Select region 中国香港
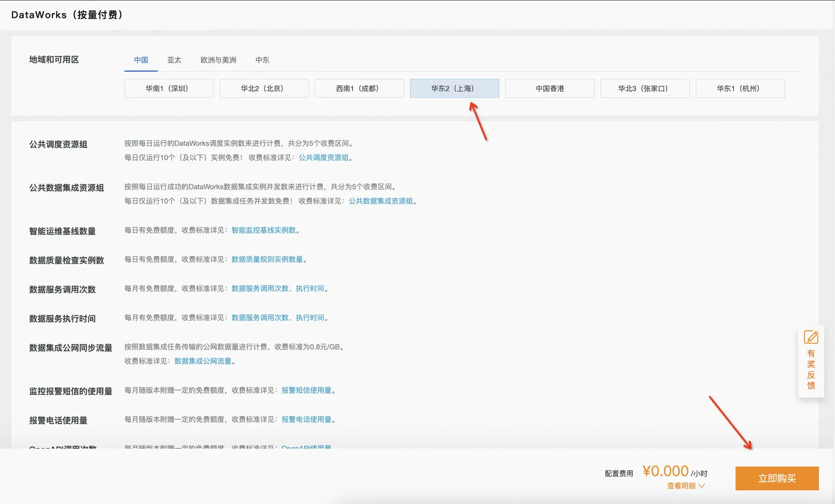 click(550, 88)
